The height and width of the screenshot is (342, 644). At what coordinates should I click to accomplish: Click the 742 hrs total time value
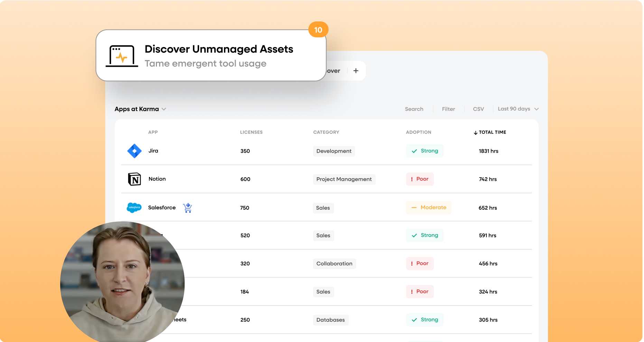[x=488, y=179]
